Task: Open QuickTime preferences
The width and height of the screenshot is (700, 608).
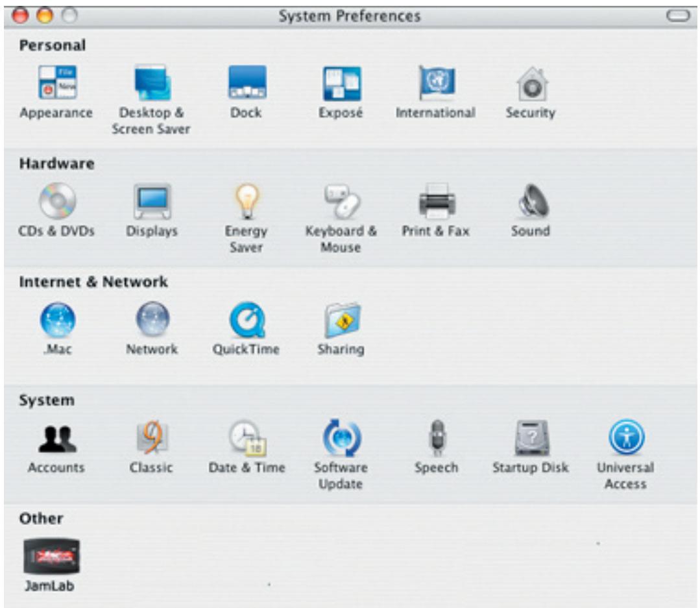Action: tap(247, 320)
